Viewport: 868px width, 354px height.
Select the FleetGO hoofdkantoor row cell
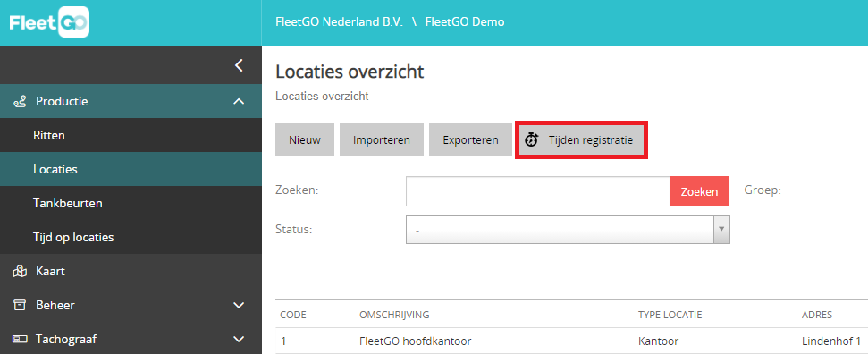415,341
